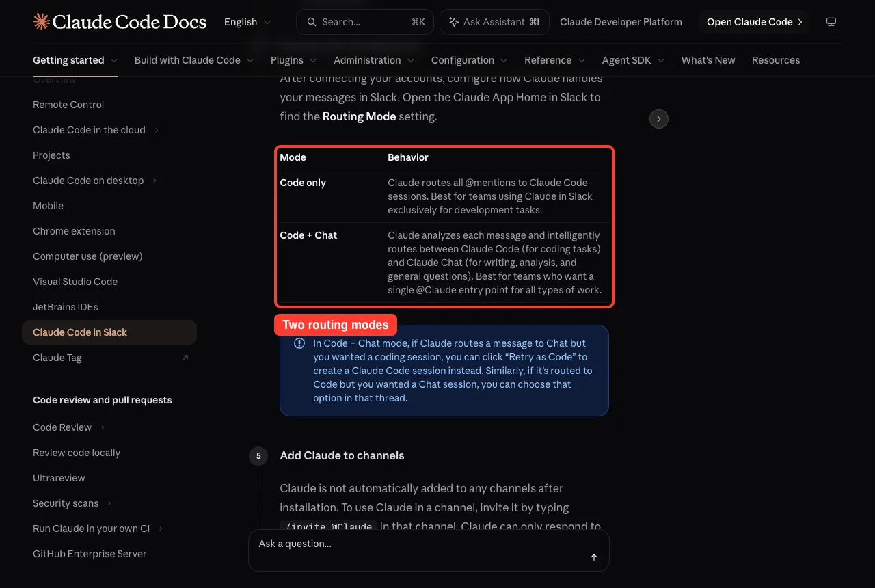Expand the Code Review sidebar chevron
Viewport: 875px width, 588px height.
tap(103, 427)
